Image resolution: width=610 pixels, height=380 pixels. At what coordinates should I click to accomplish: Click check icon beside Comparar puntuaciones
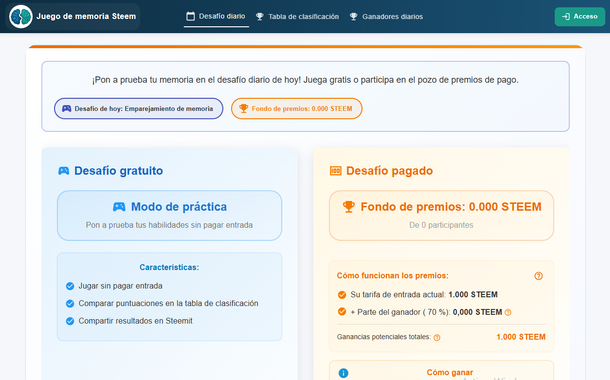70,303
